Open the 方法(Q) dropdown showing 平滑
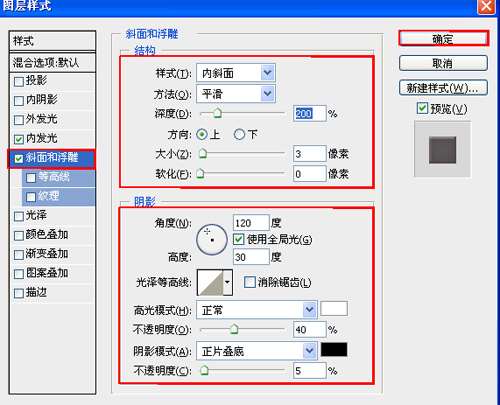Viewport: 500px width, 405px height. click(x=236, y=94)
